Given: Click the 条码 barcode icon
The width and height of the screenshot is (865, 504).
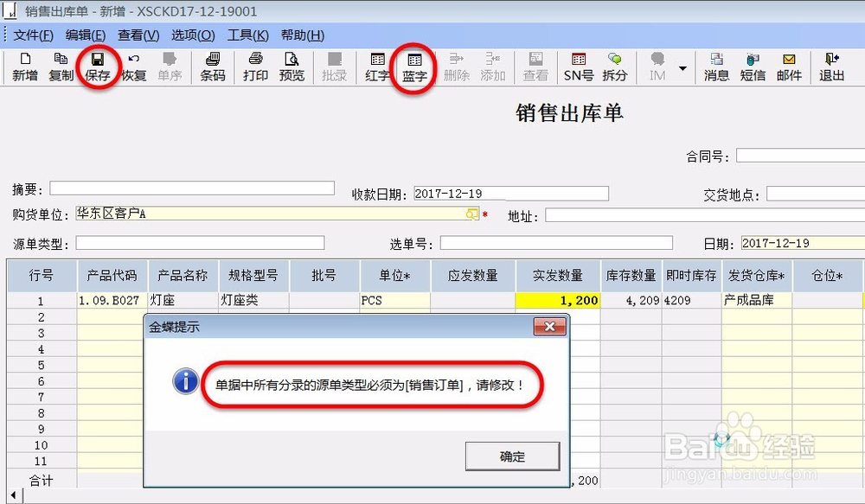Looking at the screenshot, I should click(x=212, y=67).
